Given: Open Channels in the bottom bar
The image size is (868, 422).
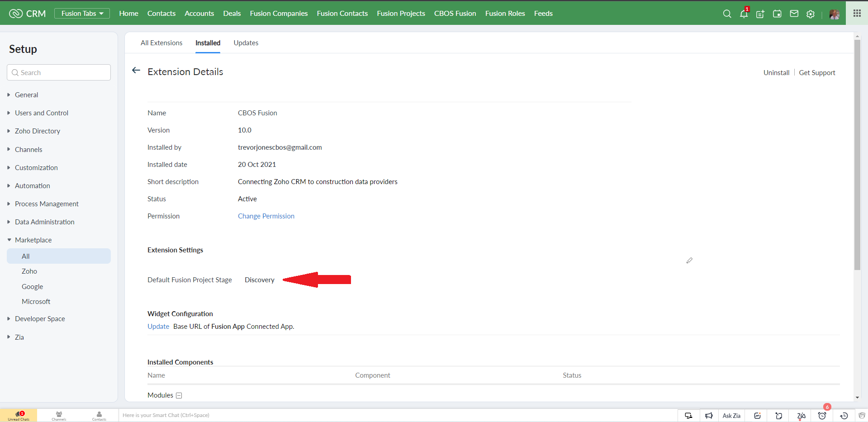Looking at the screenshot, I should pyautogui.click(x=59, y=415).
